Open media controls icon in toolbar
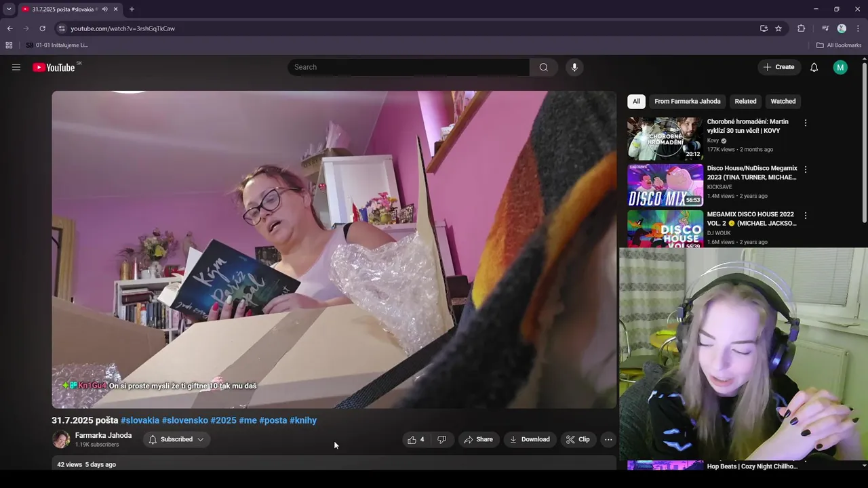 click(825, 28)
